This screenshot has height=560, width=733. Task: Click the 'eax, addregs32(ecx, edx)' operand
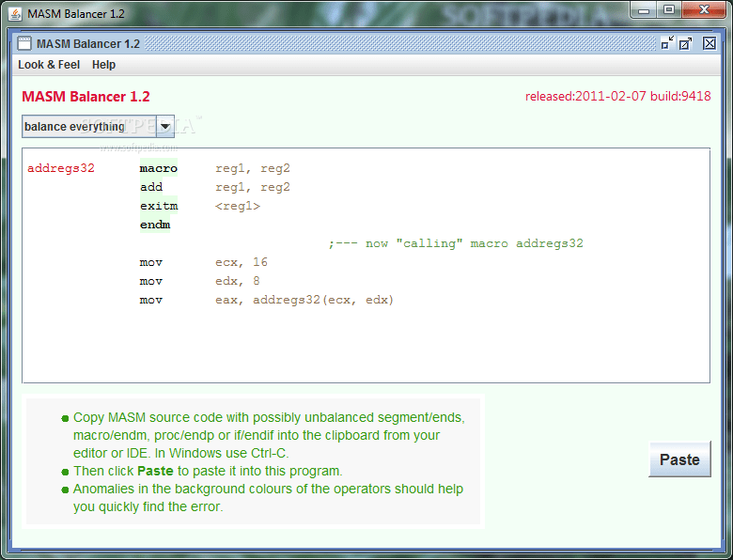[x=304, y=300]
